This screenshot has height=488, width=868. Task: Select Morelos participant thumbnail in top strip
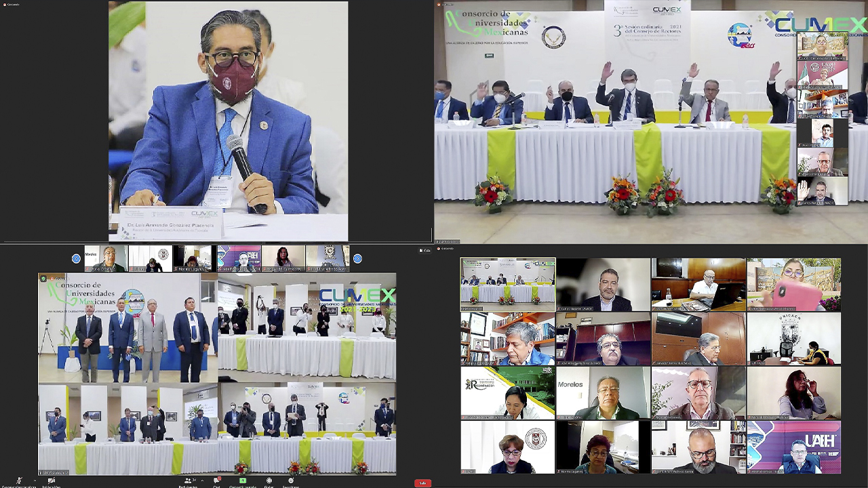coord(106,258)
